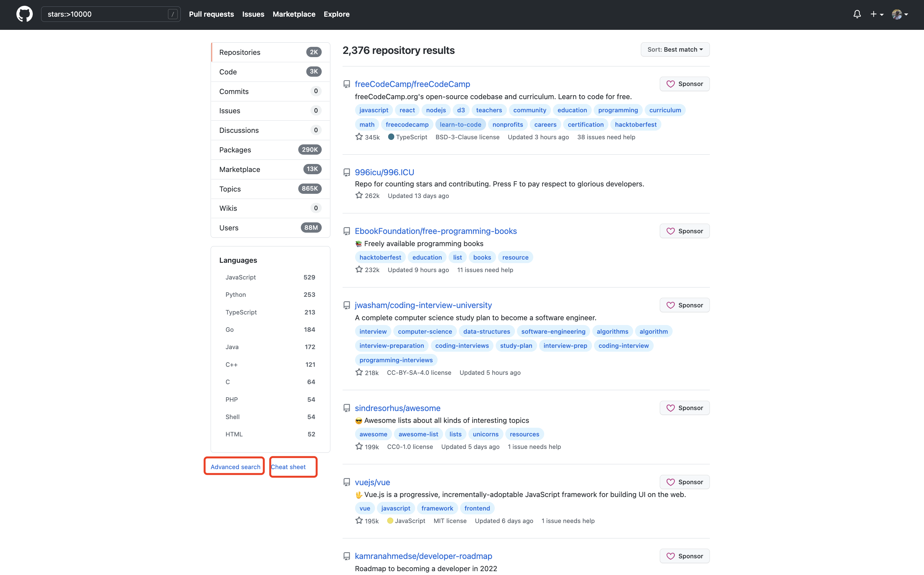The height and width of the screenshot is (575, 924).
Task: Click the star icon under vuejs/vue
Action: coord(359,521)
